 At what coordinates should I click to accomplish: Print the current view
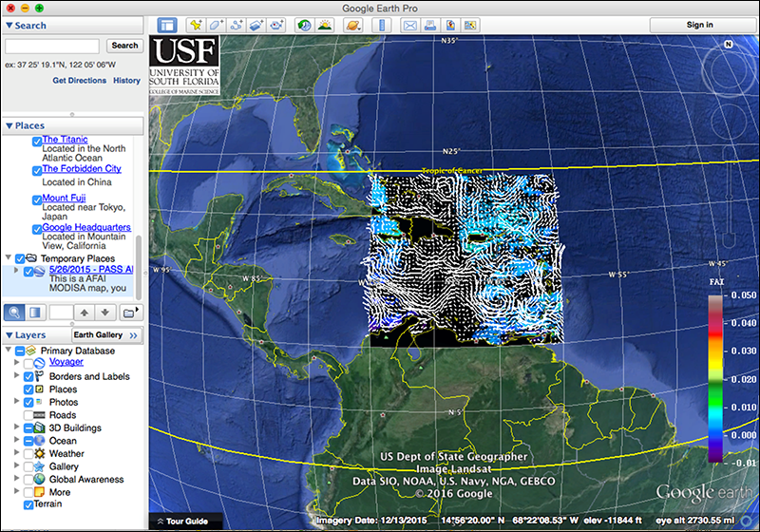click(430, 26)
